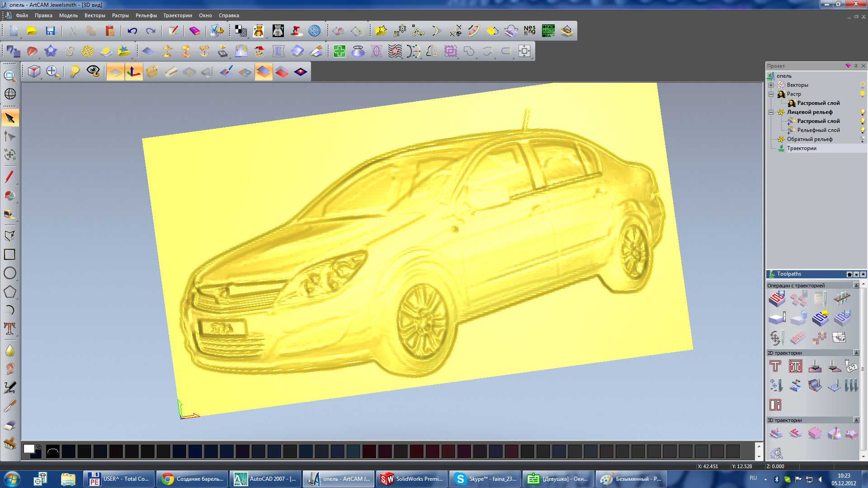
Task: Select the arrow selection tool in sidebar
Action: [9, 118]
